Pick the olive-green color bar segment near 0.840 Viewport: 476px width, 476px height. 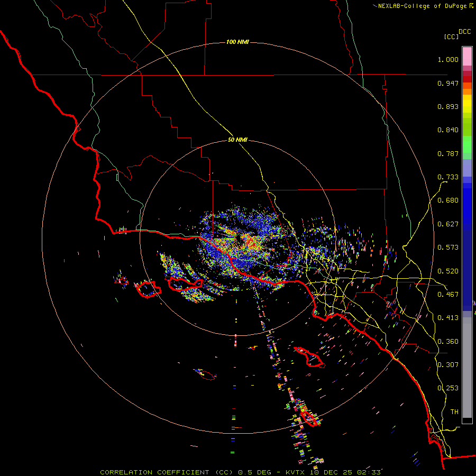click(467, 127)
